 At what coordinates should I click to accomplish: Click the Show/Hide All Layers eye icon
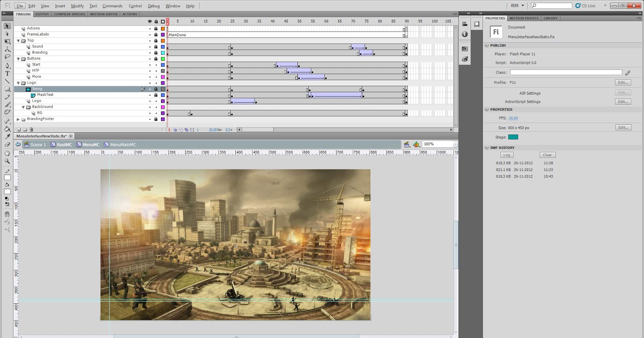point(150,21)
